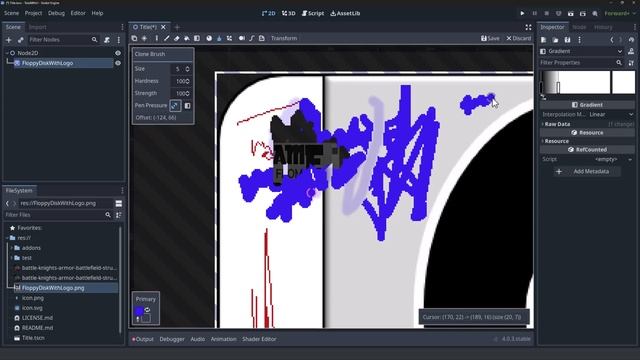This screenshot has height=360, width=640.
Task: Toggle the FileSystem split view mode
Action: point(119,203)
